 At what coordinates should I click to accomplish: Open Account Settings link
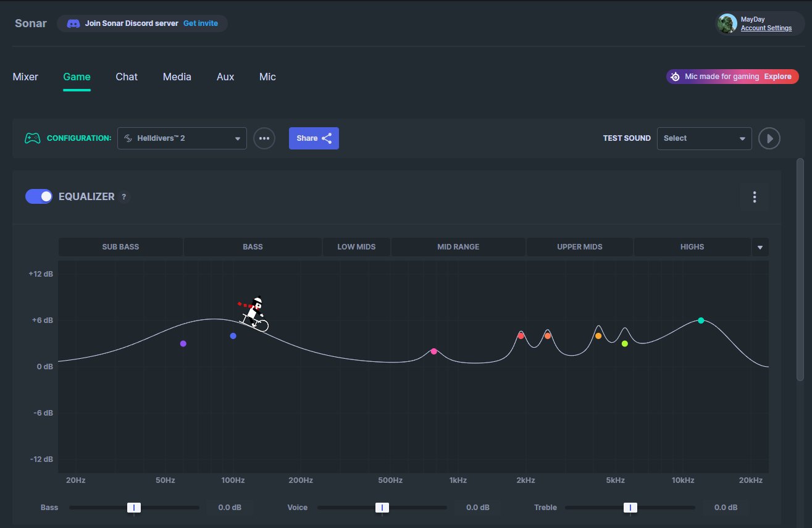click(x=766, y=28)
